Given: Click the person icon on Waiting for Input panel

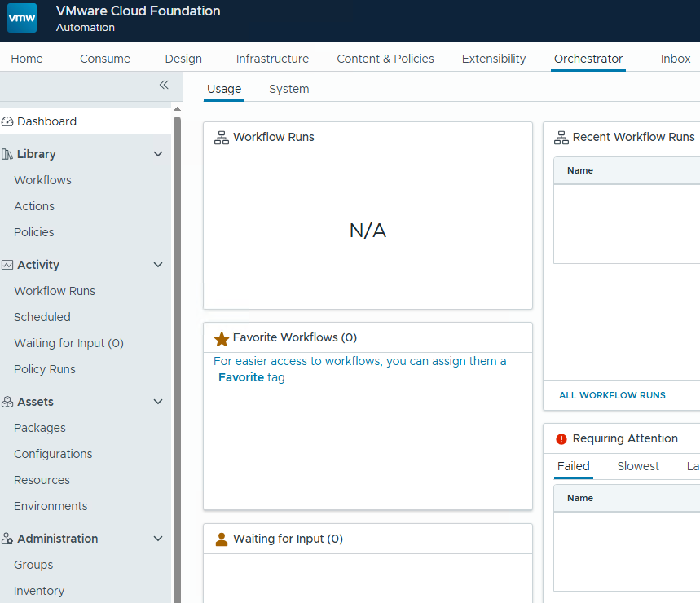Looking at the screenshot, I should 221,538.
